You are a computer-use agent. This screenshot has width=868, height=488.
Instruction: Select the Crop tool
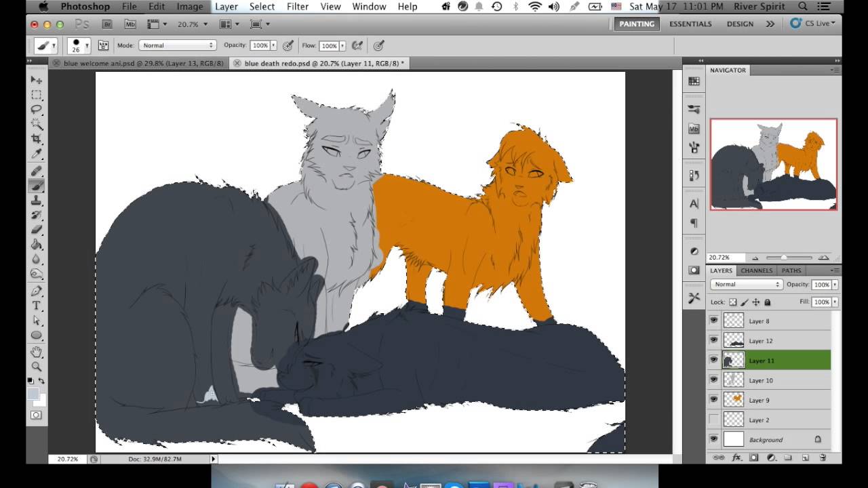pyautogui.click(x=37, y=139)
